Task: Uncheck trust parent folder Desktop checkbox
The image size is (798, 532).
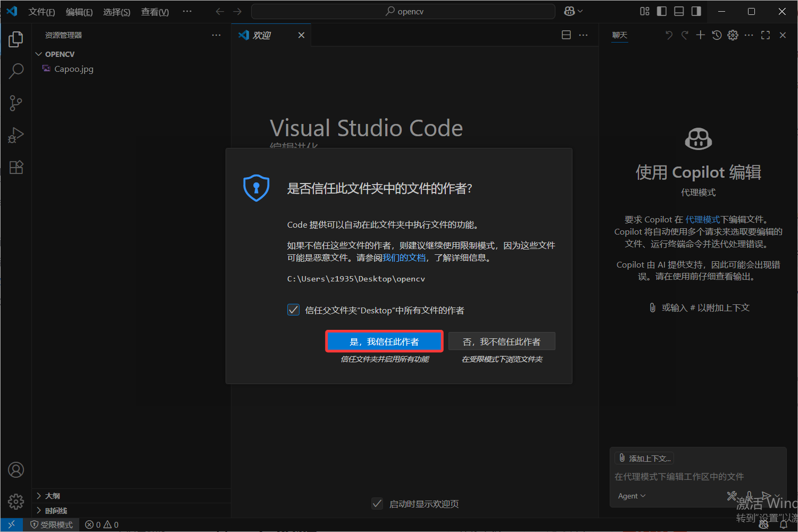Action: [x=293, y=309]
